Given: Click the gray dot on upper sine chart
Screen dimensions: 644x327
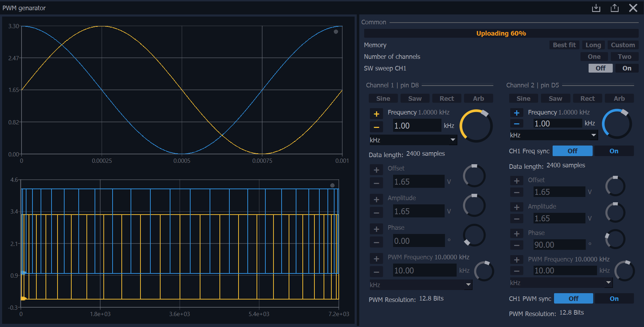Looking at the screenshot, I should [x=336, y=32].
